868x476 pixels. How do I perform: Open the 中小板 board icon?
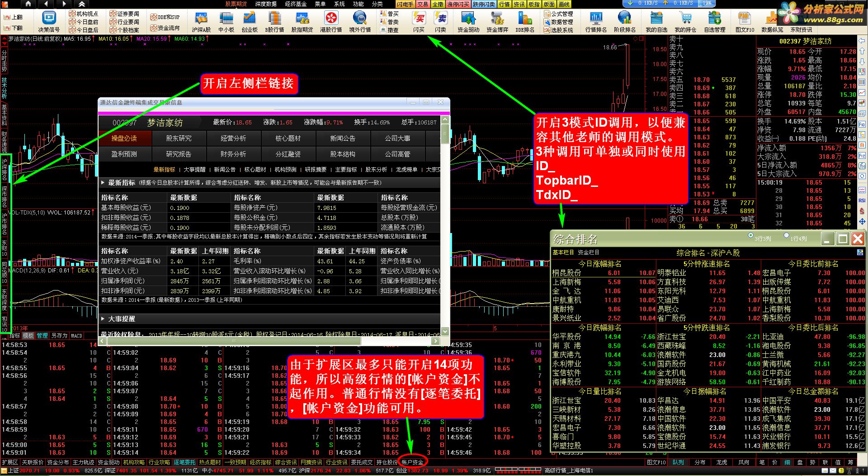point(226,21)
